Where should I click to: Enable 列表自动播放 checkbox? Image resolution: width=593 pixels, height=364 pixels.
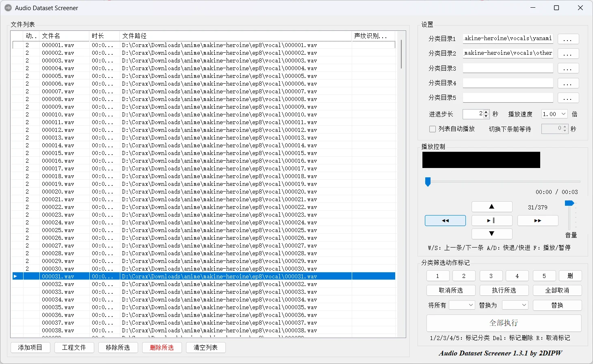click(433, 129)
